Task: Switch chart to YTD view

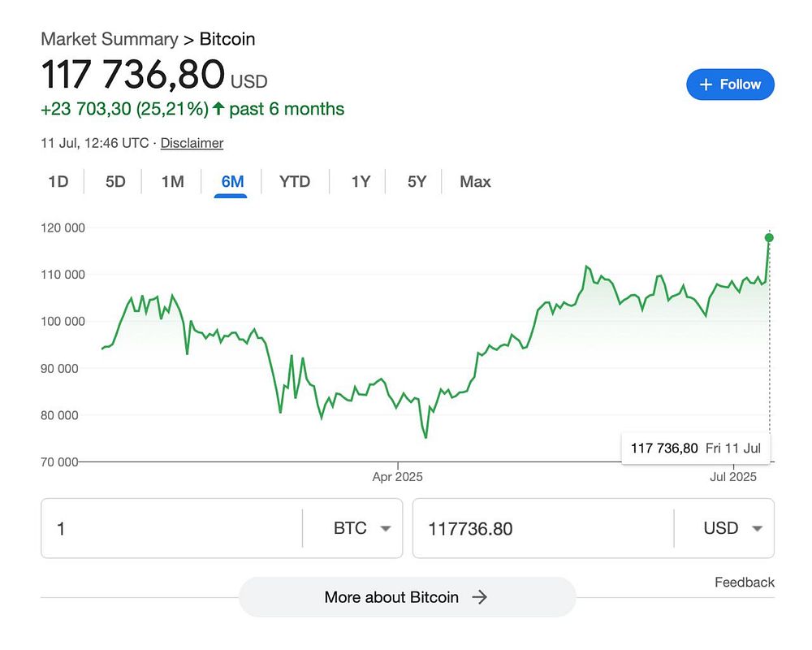Action: tap(295, 181)
